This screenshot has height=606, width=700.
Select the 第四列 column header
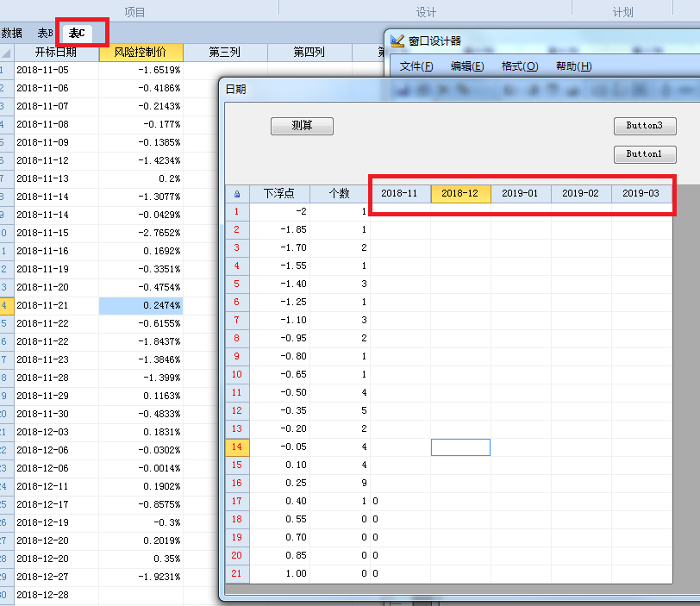pos(309,53)
